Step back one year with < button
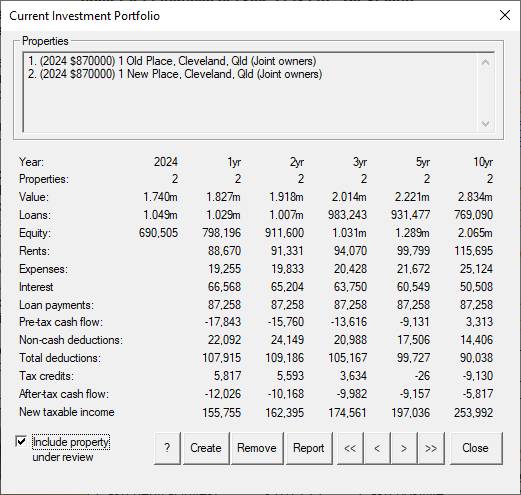The image size is (521, 495). pyautogui.click(x=377, y=448)
